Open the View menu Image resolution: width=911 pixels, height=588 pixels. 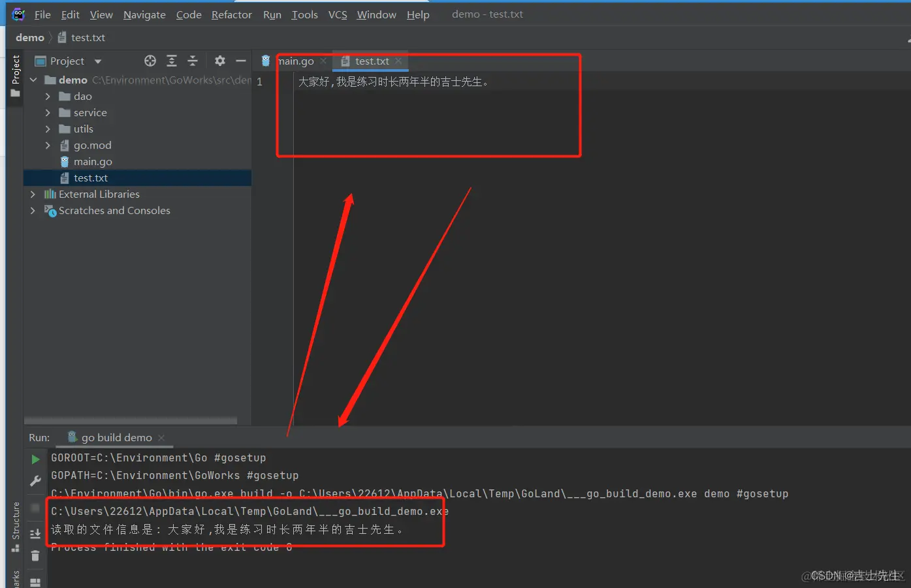click(101, 14)
